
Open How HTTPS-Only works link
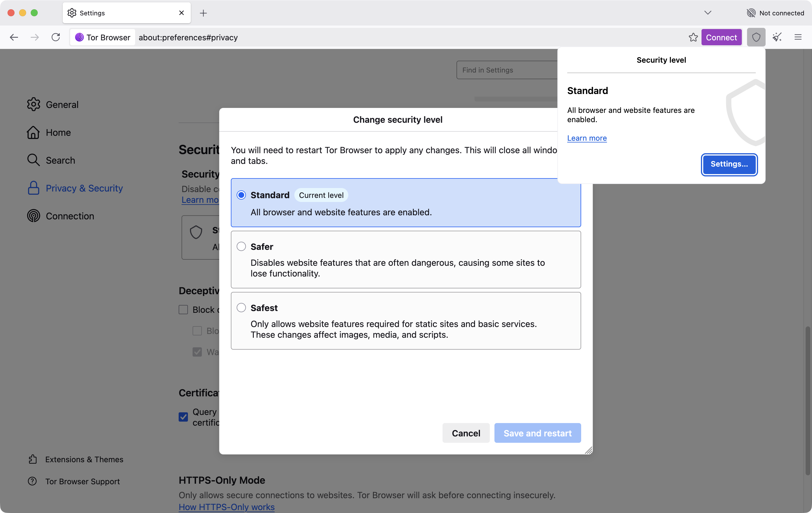click(226, 507)
